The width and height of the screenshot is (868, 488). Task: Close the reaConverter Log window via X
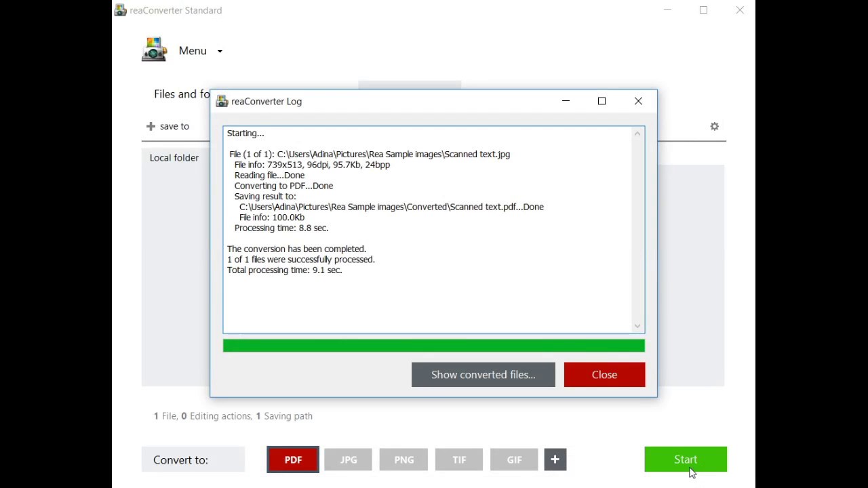(x=638, y=101)
